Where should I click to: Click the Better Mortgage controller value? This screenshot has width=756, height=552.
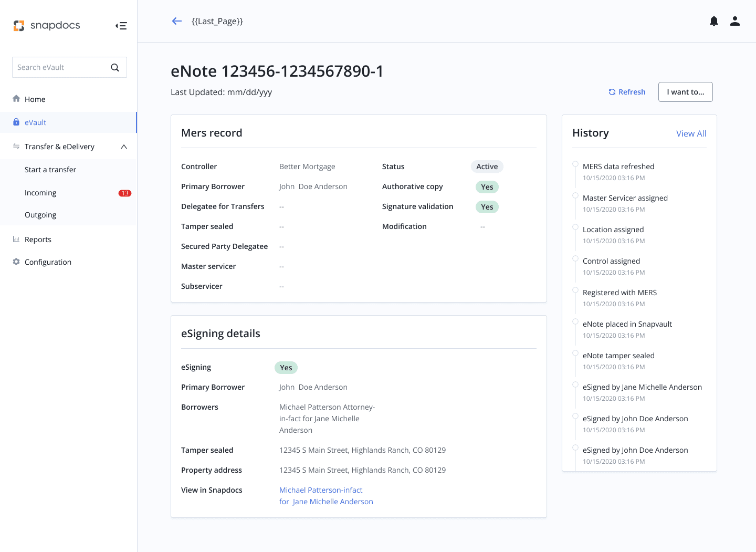[x=307, y=166]
